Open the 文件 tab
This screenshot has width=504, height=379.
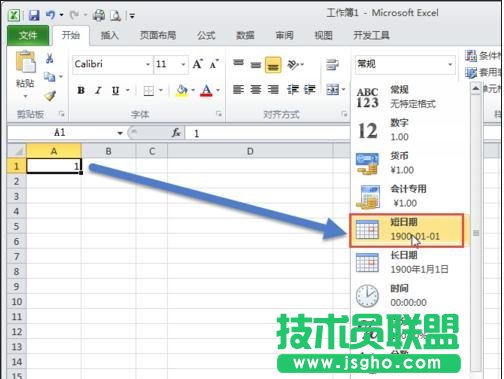click(x=28, y=35)
